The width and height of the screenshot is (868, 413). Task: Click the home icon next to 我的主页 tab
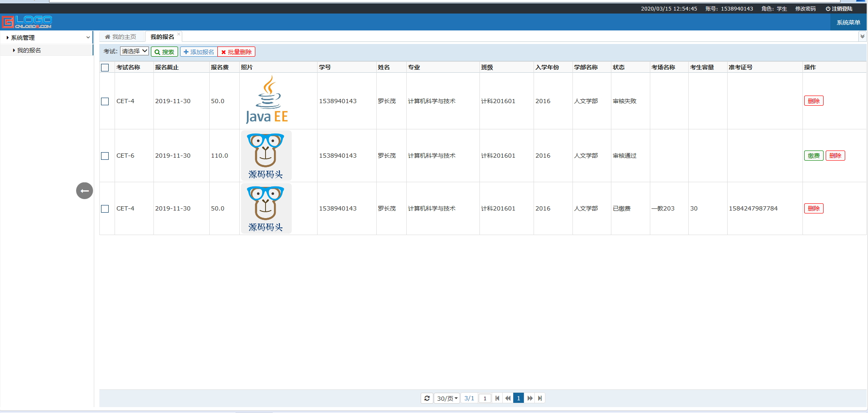click(x=108, y=36)
